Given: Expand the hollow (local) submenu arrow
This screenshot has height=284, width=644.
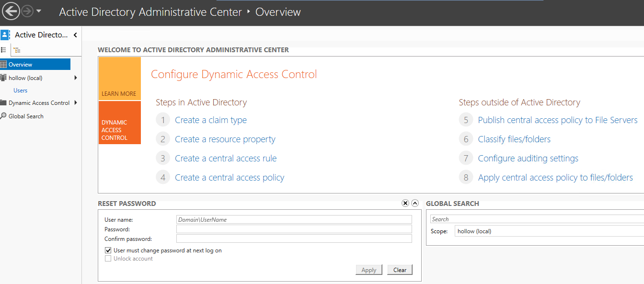Looking at the screenshot, I should [x=76, y=78].
